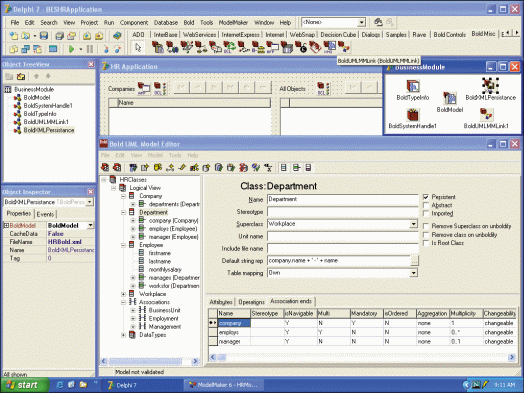This screenshot has width=524, height=393.
Task: Select the arrow pointer in component palette
Action: [138, 47]
